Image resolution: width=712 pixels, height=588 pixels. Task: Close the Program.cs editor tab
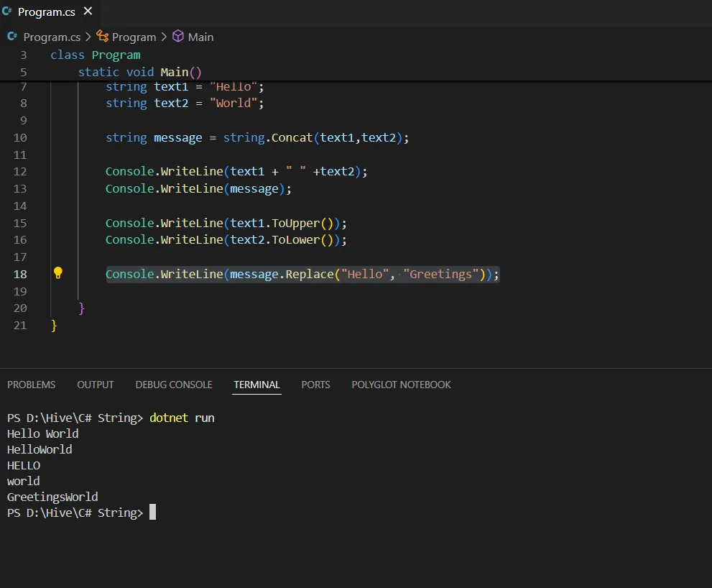tap(88, 12)
